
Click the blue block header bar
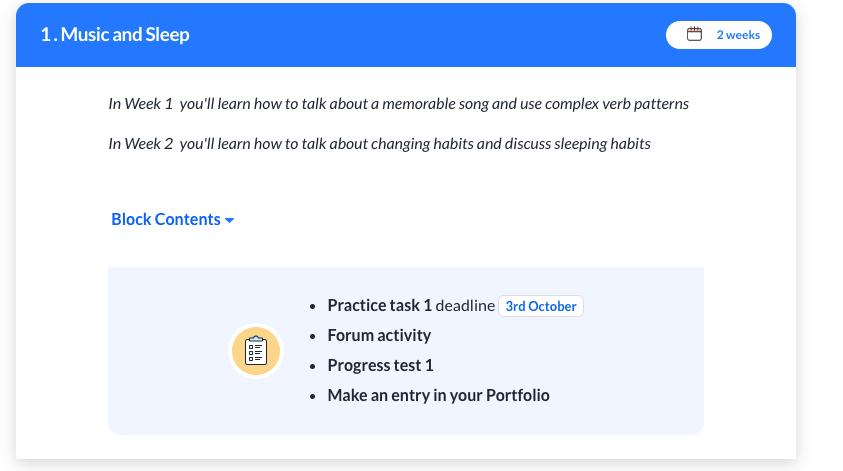(406, 35)
